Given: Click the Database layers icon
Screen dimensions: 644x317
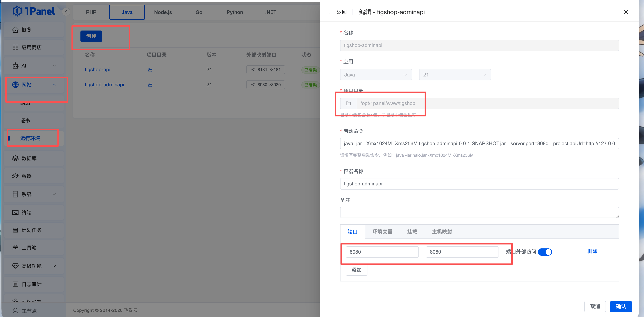Looking at the screenshot, I should [15, 158].
